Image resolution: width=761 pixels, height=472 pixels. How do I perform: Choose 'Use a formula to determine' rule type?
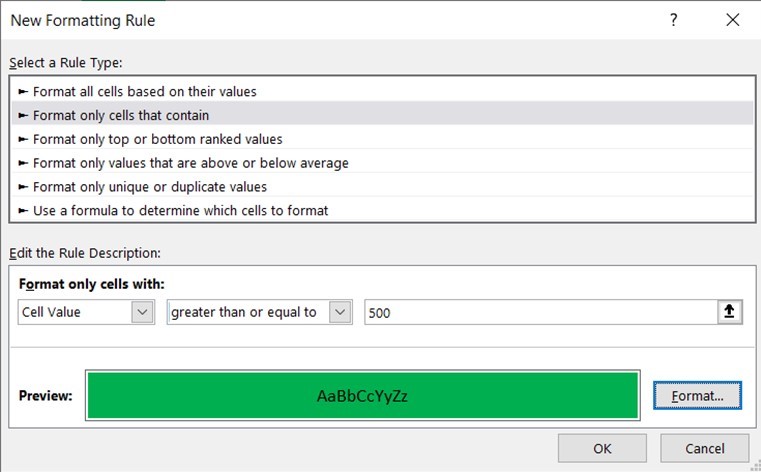tap(180, 211)
